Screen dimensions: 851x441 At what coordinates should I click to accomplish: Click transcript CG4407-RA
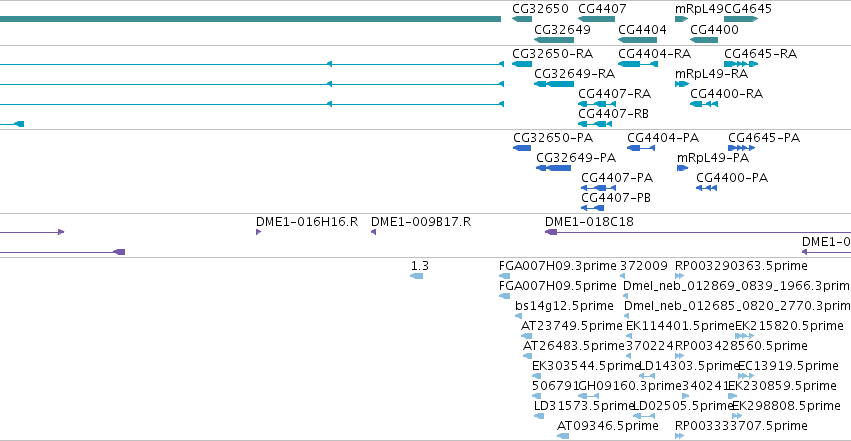[614, 94]
